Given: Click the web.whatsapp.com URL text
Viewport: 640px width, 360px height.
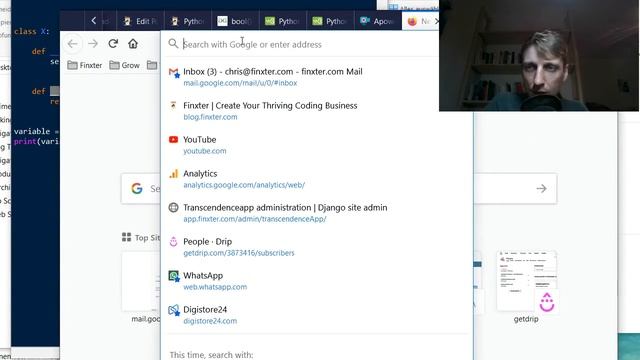Looking at the screenshot, I should [x=215, y=287].
